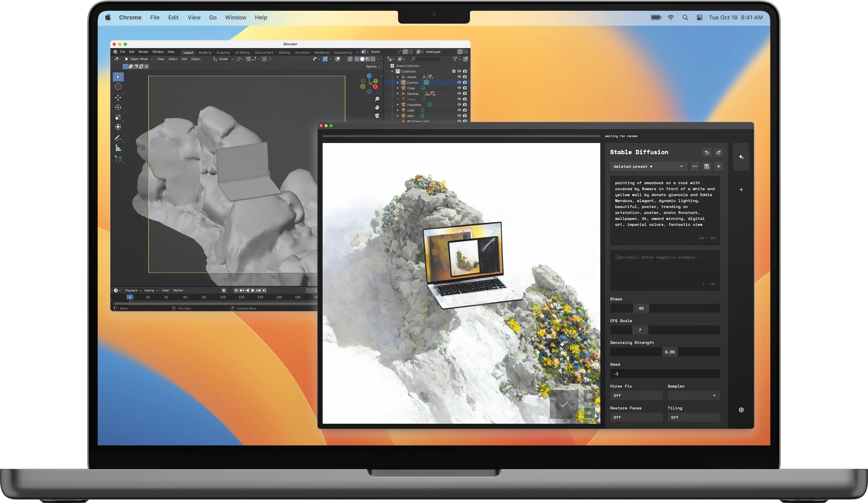Toggle camera view icon in Blender viewport
Screen dimensions: 868x503
tap(377, 116)
